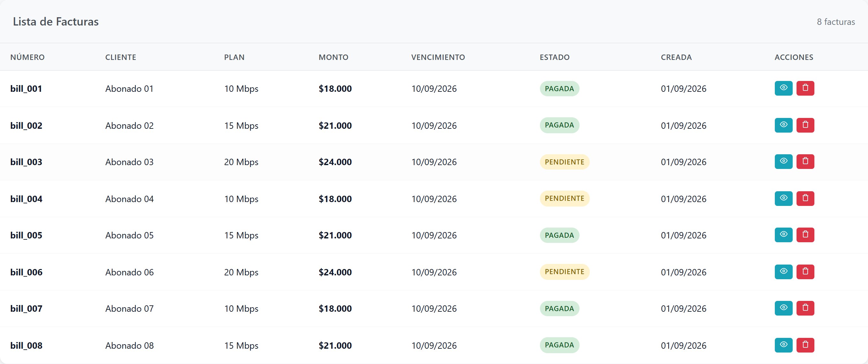Select the bill_008 invoice number
This screenshot has width=868, height=364.
(26, 346)
